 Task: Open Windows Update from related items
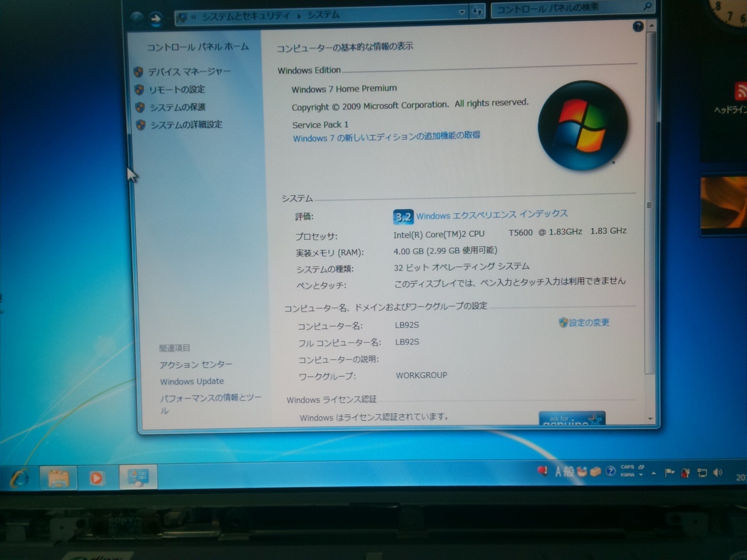[192, 381]
